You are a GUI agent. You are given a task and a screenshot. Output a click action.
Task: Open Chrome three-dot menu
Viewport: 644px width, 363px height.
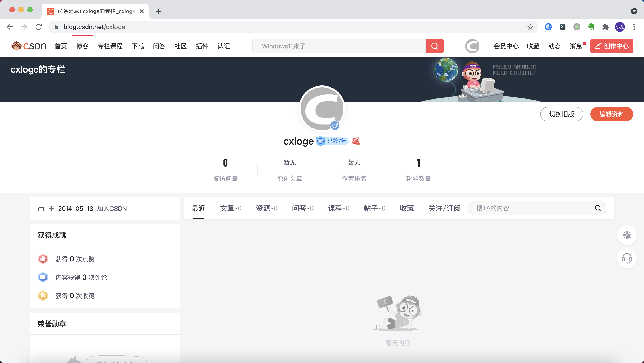click(634, 27)
